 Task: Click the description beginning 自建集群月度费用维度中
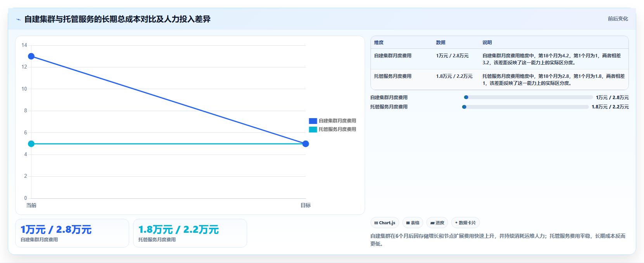click(x=552, y=59)
